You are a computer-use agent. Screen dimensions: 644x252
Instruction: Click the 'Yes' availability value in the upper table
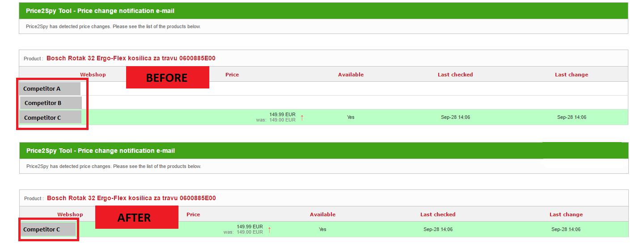click(x=351, y=117)
